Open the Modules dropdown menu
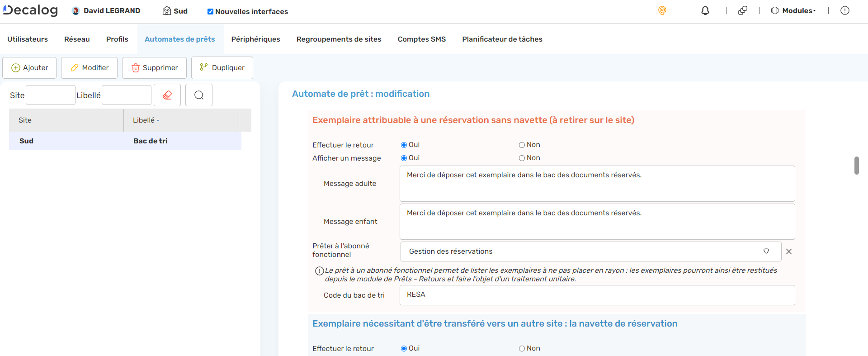868x356 pixels. tap(793, 10)
